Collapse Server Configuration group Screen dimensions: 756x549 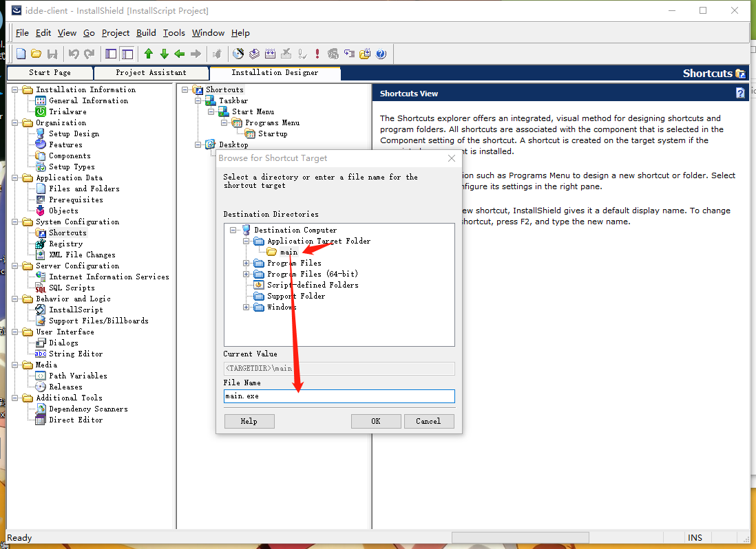15,266
